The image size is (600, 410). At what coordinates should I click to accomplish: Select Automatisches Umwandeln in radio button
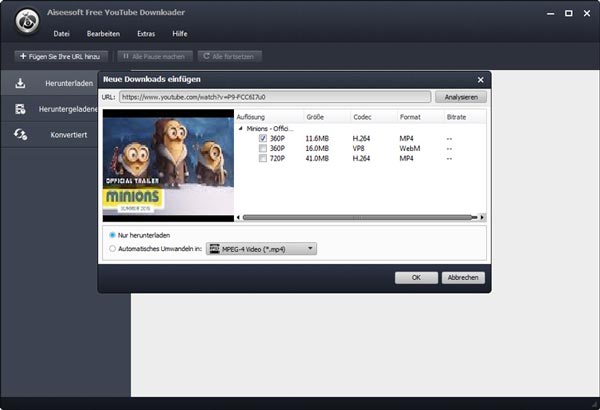[112, 248]
